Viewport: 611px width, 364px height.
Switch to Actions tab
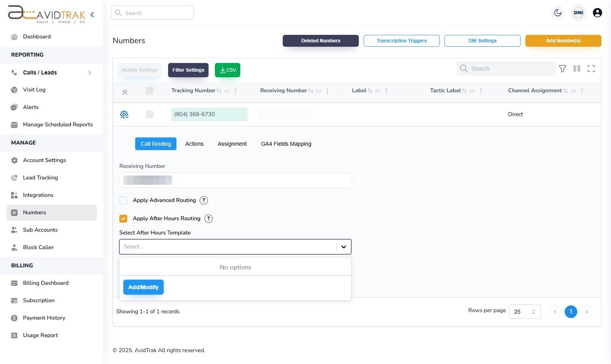pyautogui.click(x=194, y=144)
